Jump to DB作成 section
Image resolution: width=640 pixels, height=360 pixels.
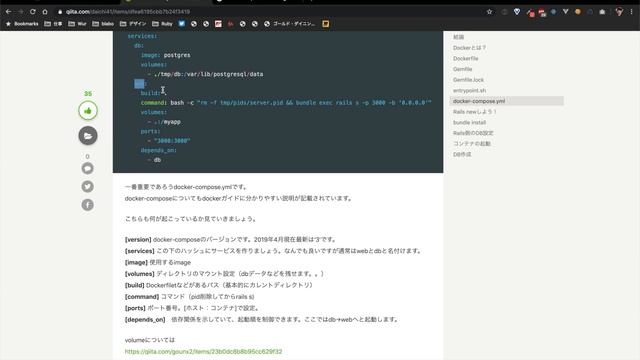click(462, 154)
